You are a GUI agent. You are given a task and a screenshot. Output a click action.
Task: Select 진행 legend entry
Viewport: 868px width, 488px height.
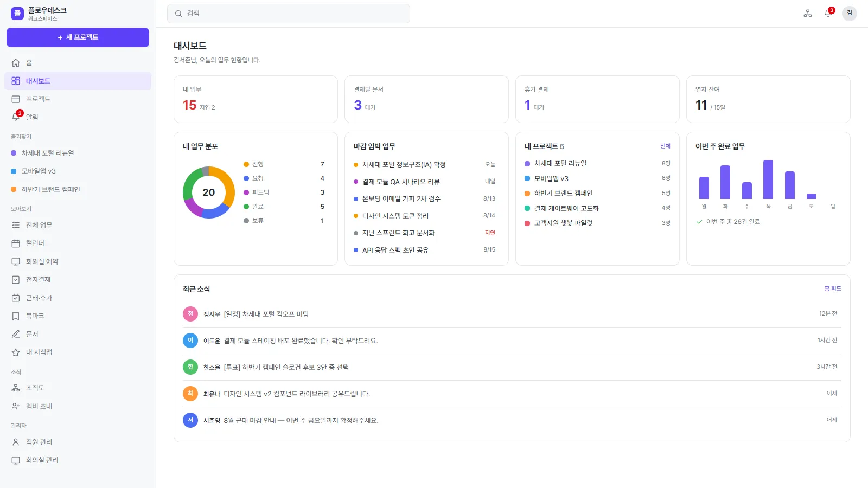click(x=284, y=164)
